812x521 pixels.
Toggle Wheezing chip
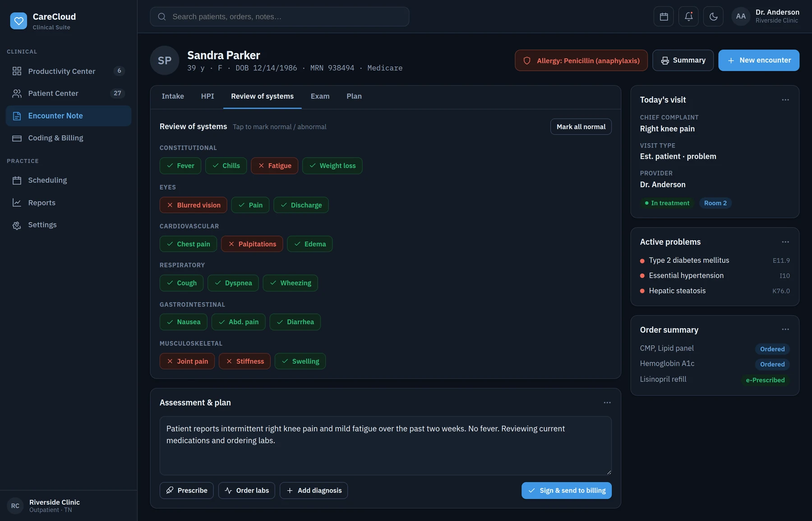pos(290,283)
